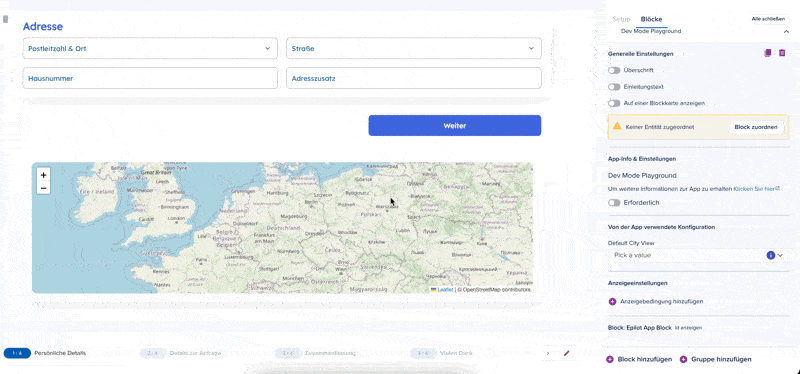Click Id anzeigen link
Screen dimensions: 800x374
click(688, 328)
